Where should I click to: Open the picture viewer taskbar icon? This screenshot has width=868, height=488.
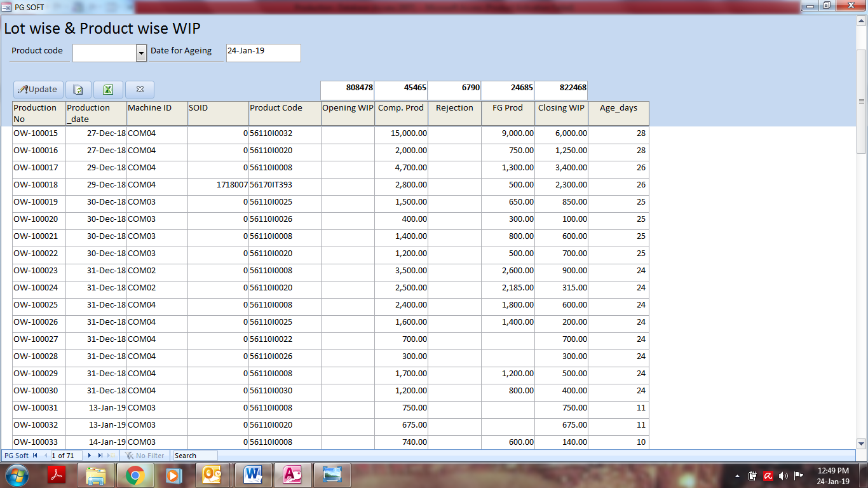(x=332, y=475)
